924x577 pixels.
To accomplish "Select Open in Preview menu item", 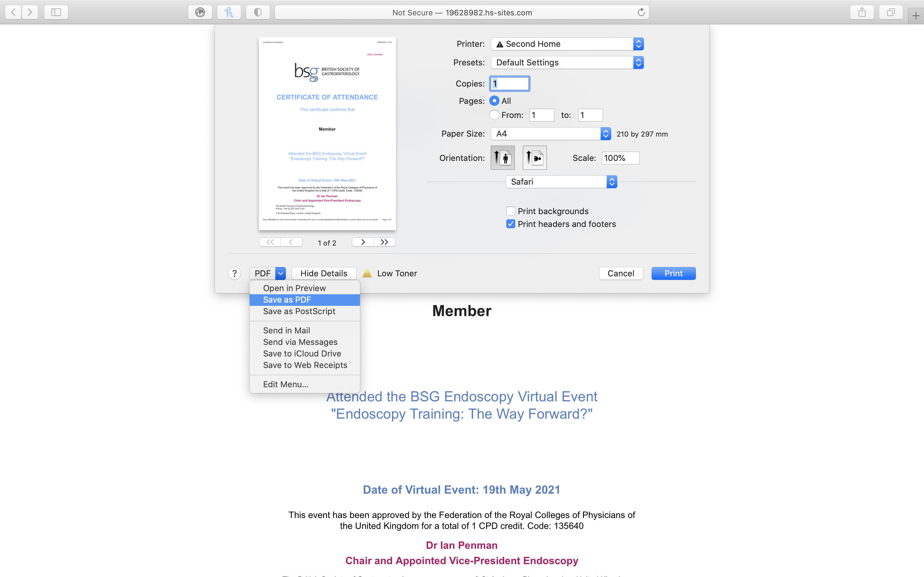I will [x=295, y=288].
